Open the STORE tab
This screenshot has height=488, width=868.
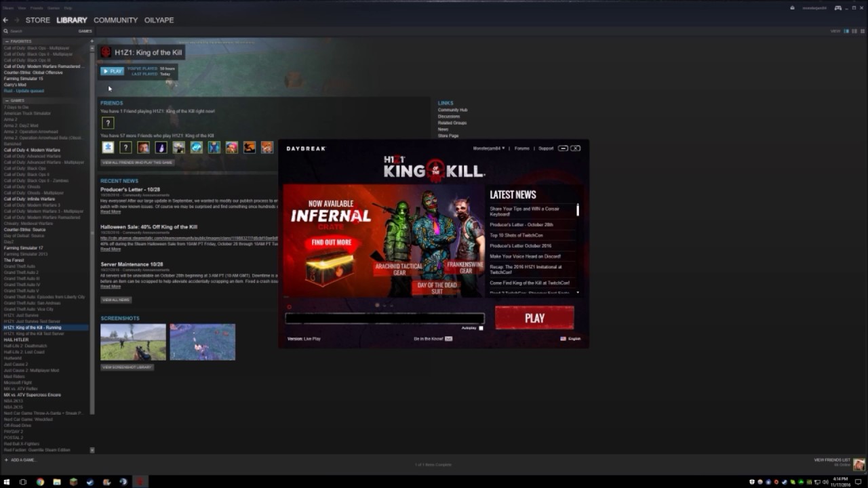tap(38, 20)
